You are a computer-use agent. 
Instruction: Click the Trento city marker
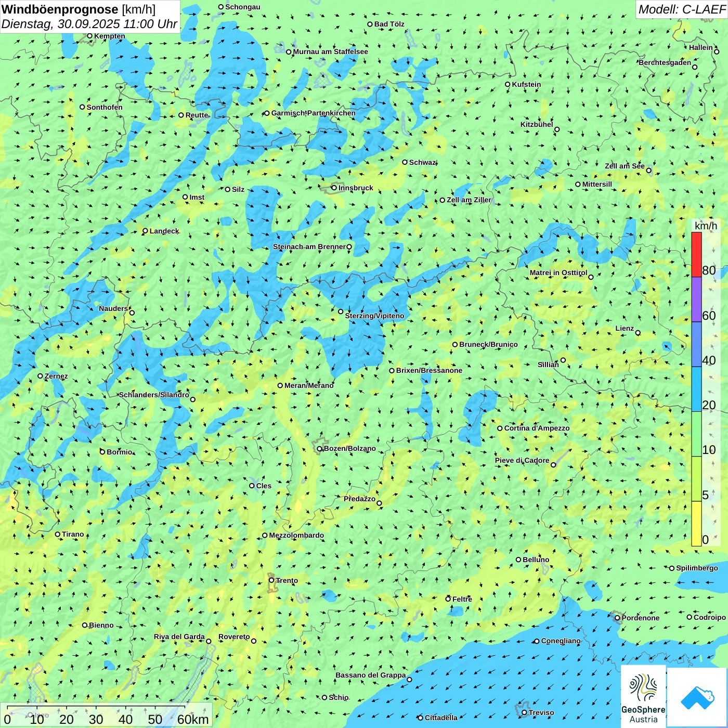pyautogui.click(x=271, y=580)
